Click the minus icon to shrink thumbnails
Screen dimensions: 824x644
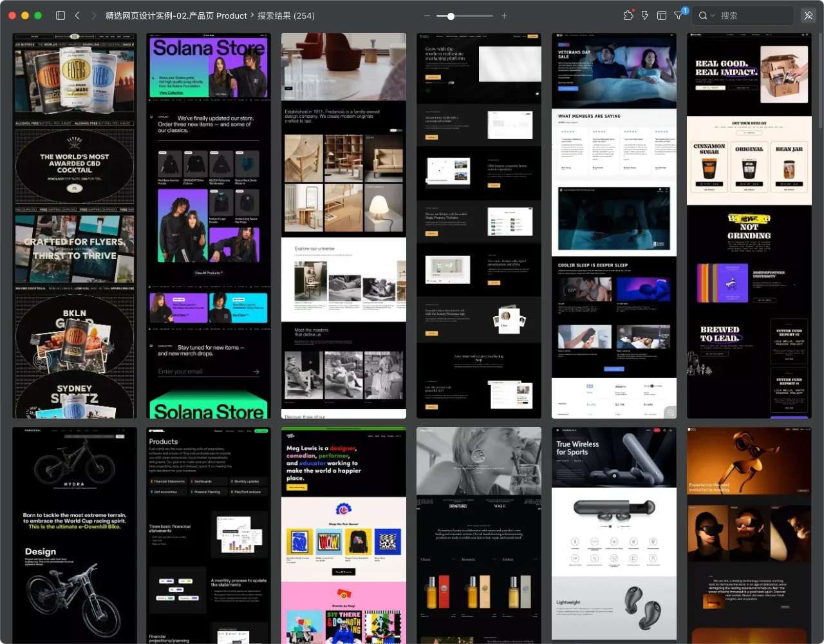(427, 15)
